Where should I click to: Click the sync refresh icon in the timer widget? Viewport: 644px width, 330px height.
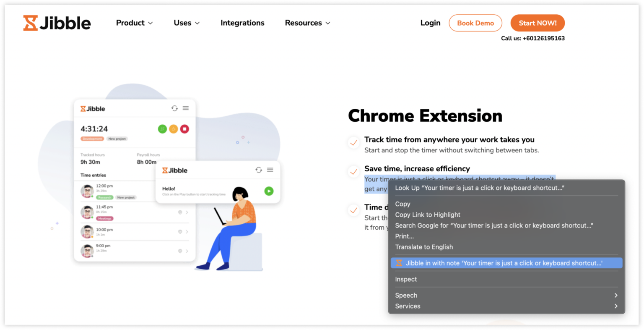click(174, 108)
